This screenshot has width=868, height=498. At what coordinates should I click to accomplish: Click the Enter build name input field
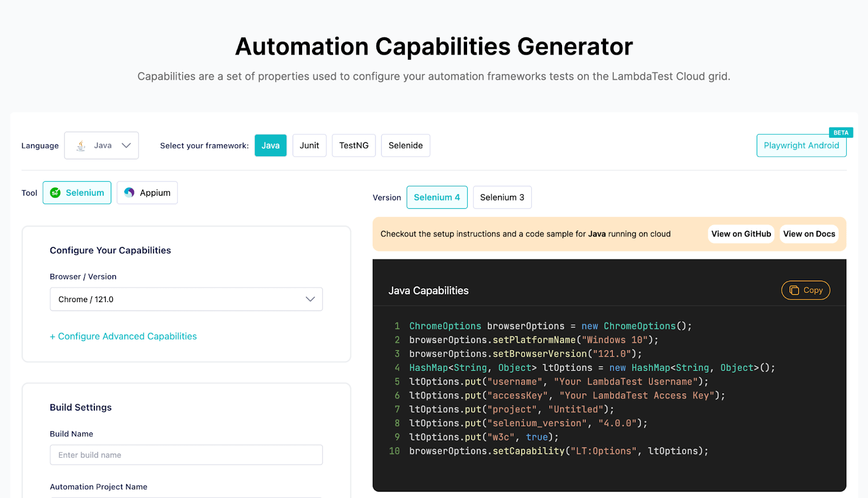tap(186, 455)
